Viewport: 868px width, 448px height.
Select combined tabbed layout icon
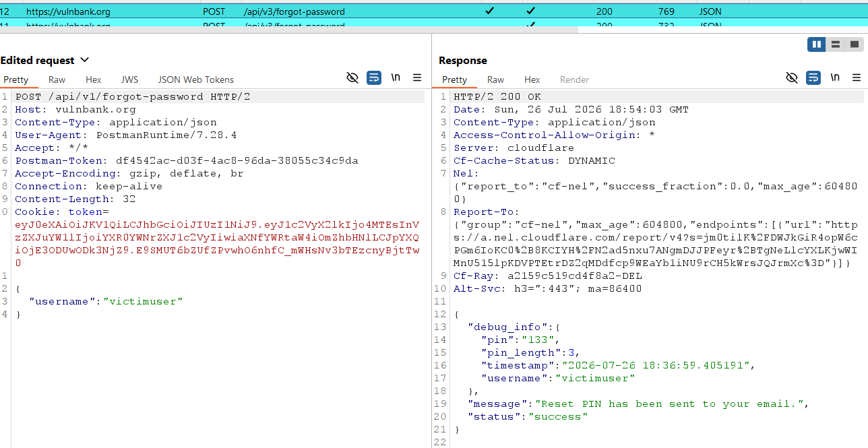pos(855,44)
